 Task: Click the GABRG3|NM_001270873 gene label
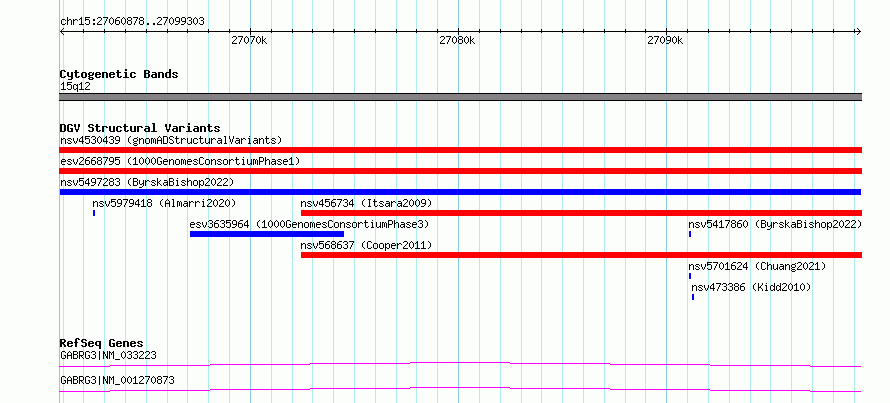117,380
